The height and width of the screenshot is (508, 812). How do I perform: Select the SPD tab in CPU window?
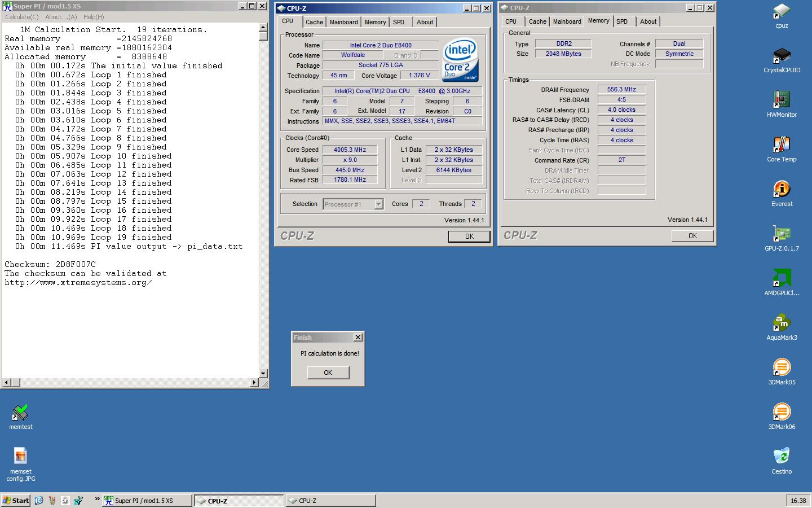(399, 22)
